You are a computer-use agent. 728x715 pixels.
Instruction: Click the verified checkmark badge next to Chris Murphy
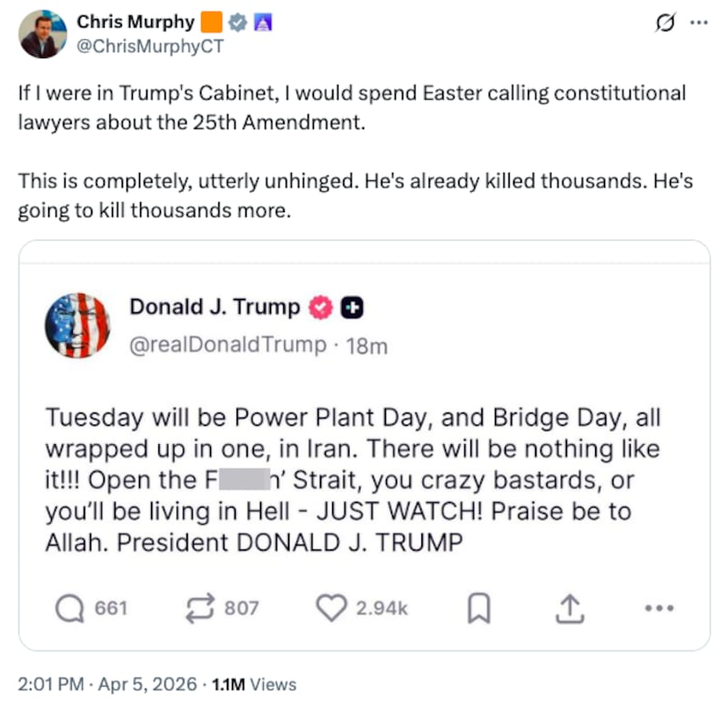point(235,21)
